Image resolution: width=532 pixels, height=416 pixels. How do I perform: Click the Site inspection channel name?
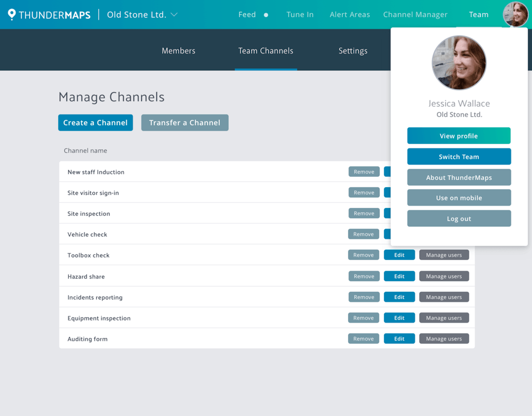89,214
